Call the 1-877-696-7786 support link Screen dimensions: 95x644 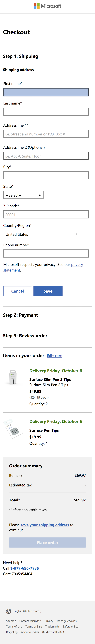24,568
